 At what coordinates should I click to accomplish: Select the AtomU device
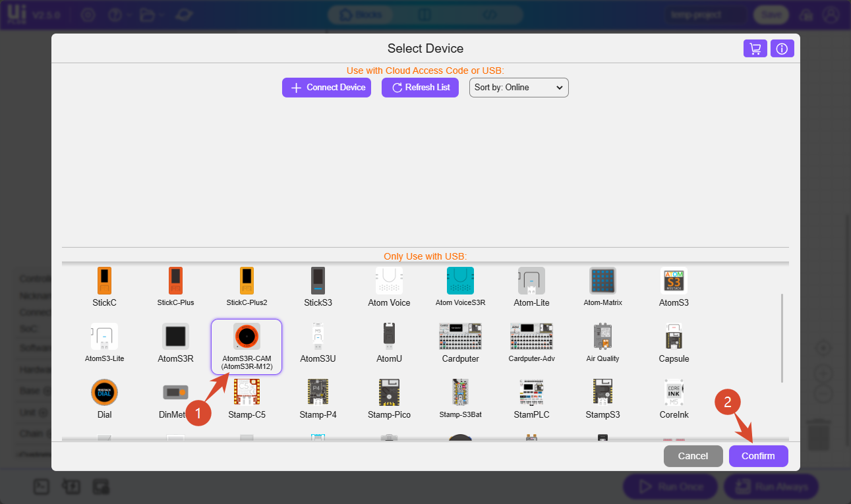(389, 337)
